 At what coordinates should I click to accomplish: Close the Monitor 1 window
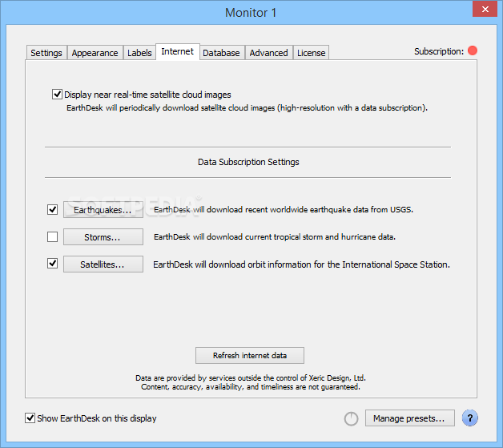pyautogui.click(x=485, y=9)
